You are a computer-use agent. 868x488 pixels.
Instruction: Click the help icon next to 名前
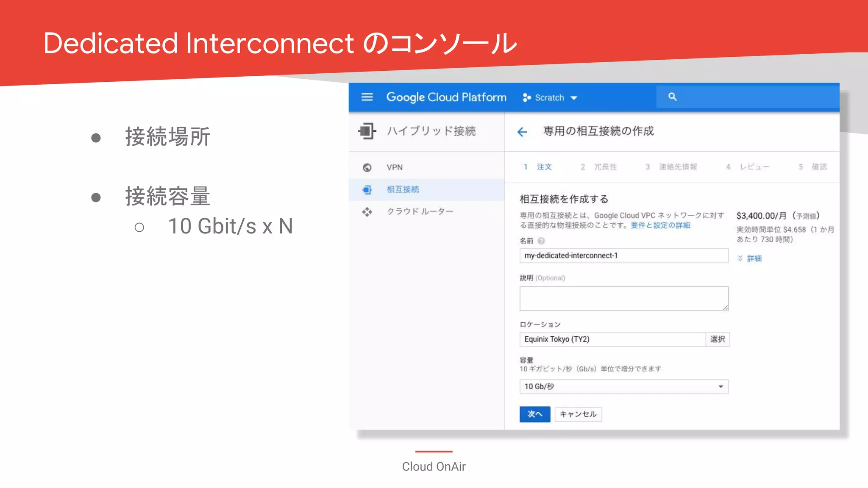tap(541, 241)
